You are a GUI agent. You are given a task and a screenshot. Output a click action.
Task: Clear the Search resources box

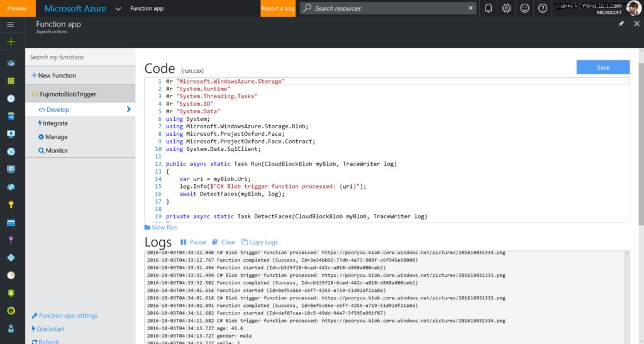point(470,8)
